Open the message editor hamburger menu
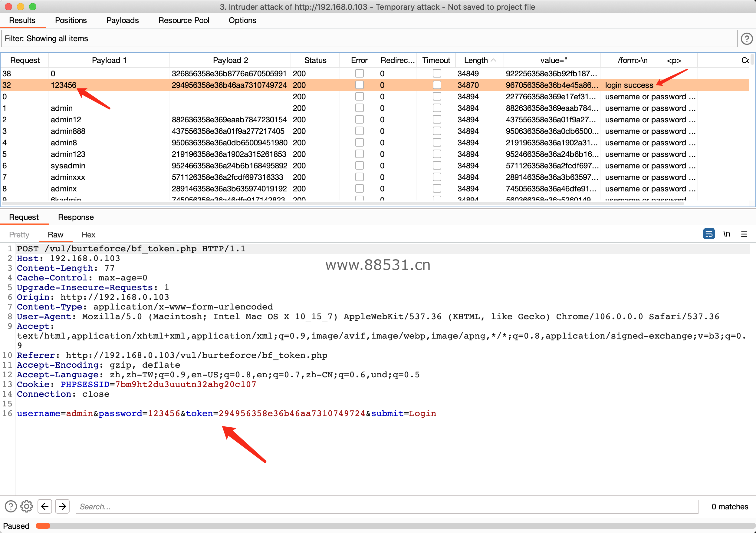Viewport: 756px width, 533px height. (744, 234)
